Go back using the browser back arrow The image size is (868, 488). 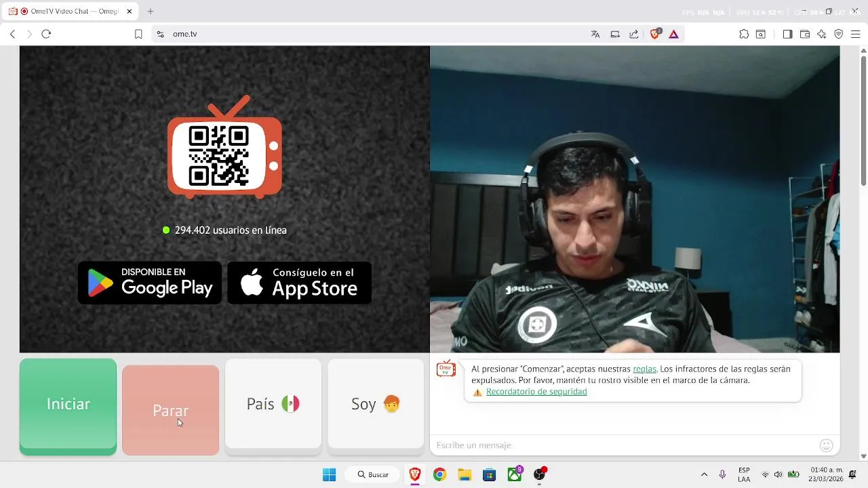tap(12, 34)
